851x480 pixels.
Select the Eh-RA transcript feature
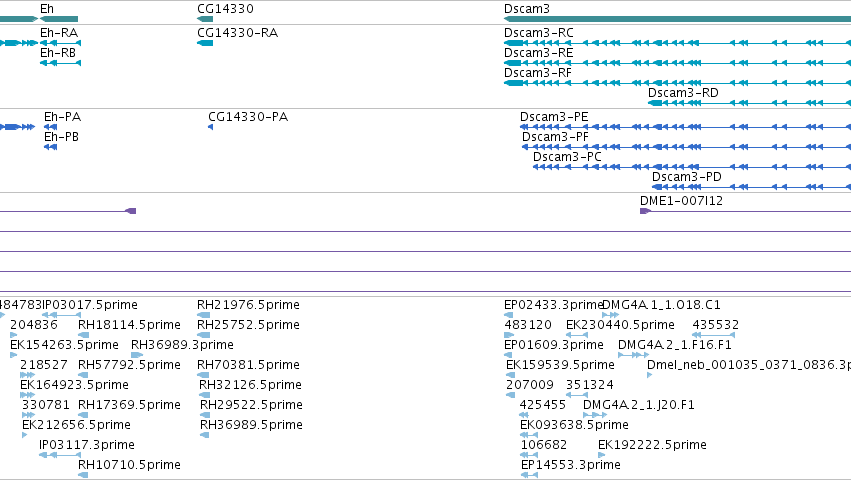pos(60,43)
